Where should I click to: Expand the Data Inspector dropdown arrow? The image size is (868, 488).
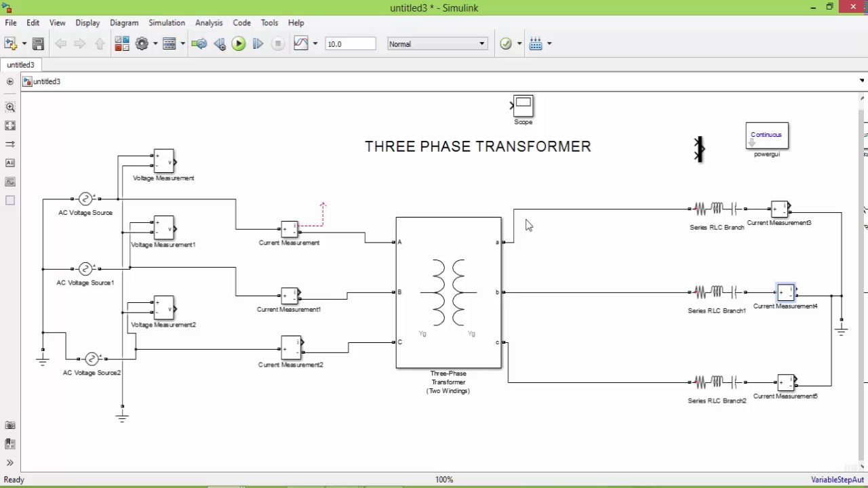point(315,44)
